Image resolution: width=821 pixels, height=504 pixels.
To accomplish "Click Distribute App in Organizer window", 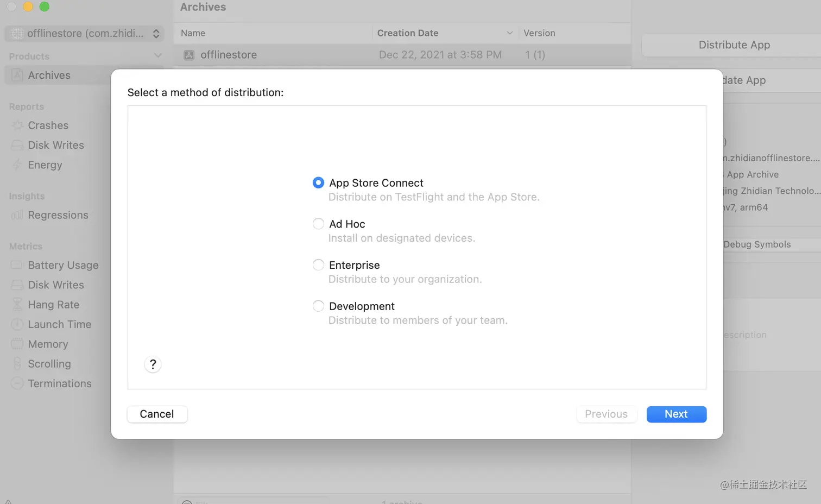I will (x=734, y=45).
